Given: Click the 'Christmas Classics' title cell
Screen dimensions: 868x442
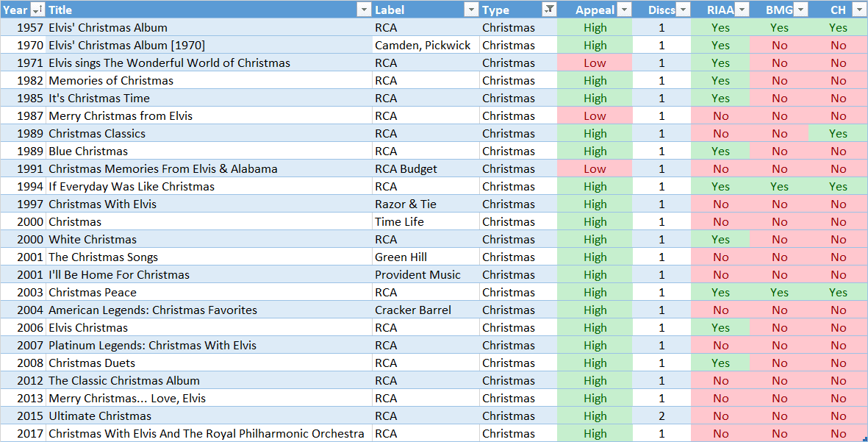Looking at the screenshot, I should 209,134.
